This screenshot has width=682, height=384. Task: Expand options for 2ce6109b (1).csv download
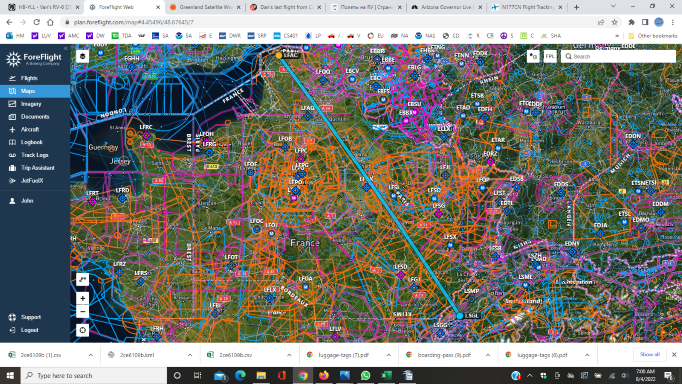90,355
